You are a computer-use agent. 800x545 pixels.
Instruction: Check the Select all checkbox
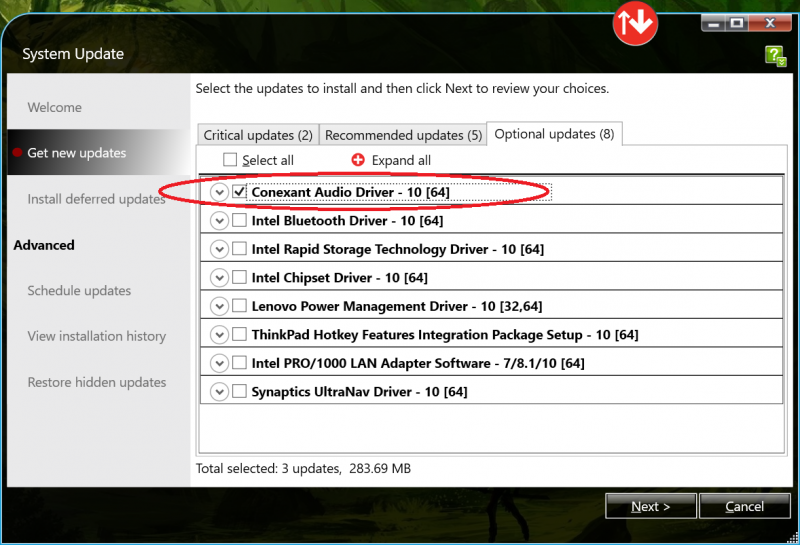(x=230, y=160)
